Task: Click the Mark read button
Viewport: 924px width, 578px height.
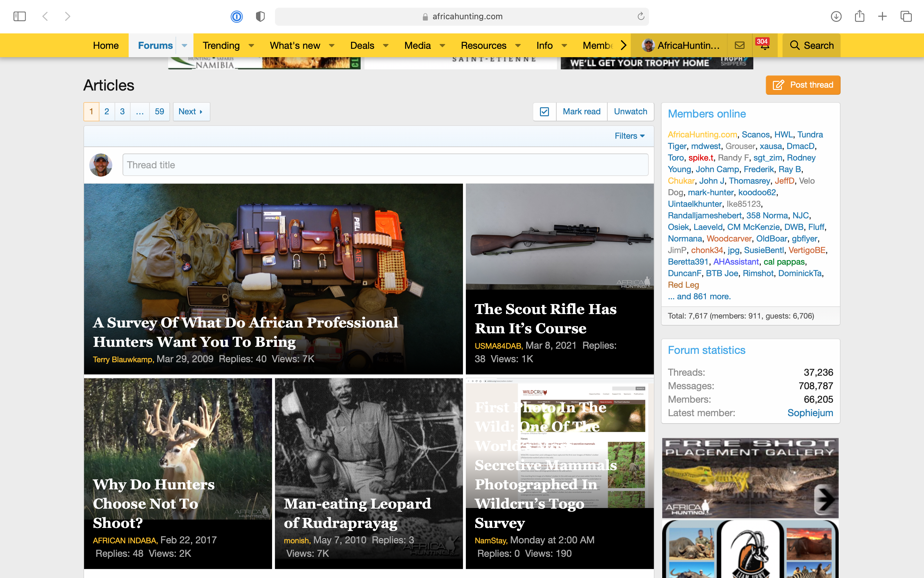Action: (x=581, y=112)
